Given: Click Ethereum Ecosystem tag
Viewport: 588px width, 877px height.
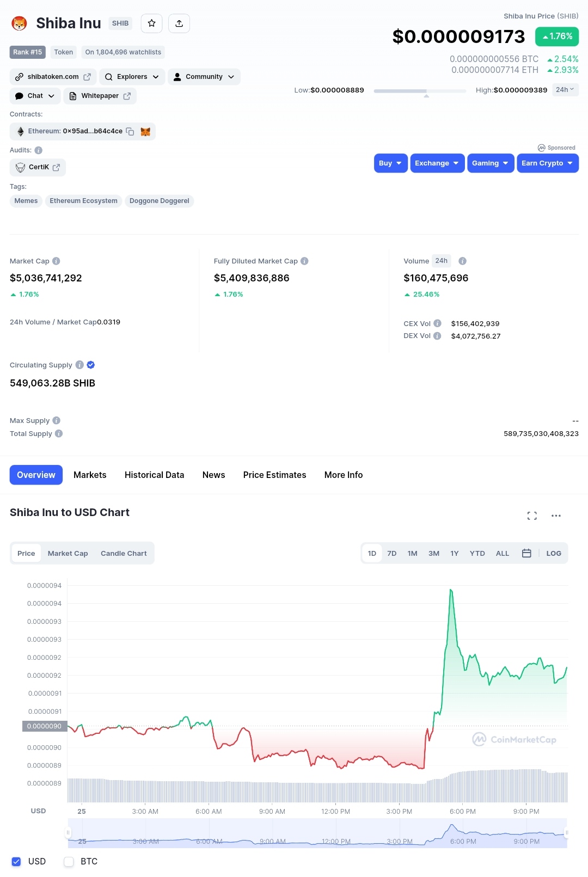Looking at the screenshot, I should [x=84, y=201].
